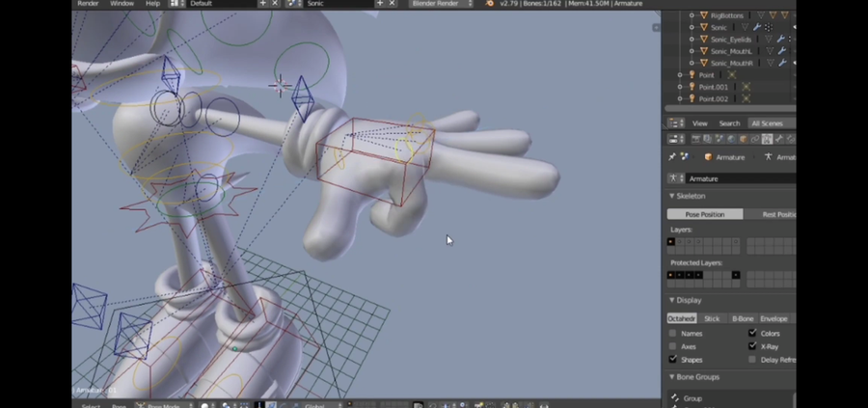Click the Default screen layout name field

[x=222, y=3]
